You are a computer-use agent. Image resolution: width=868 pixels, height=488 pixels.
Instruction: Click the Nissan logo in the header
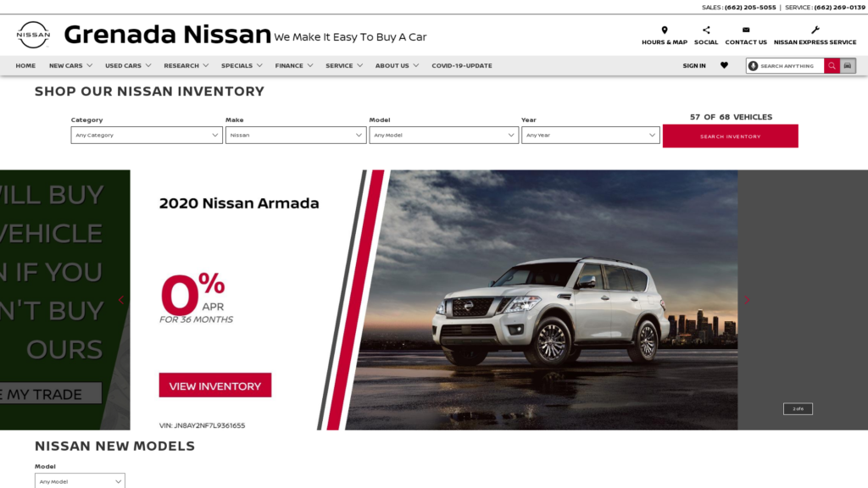33,35
